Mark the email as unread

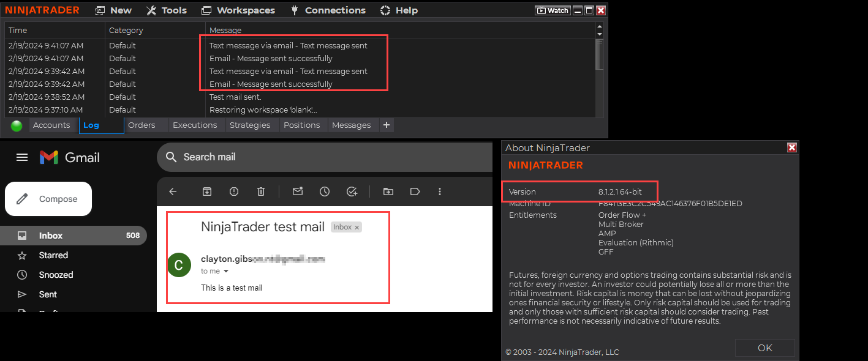point(298,192)
